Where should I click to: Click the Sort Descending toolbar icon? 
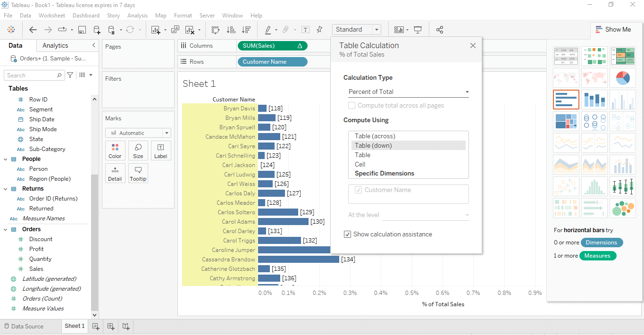(x=246, y=29)
